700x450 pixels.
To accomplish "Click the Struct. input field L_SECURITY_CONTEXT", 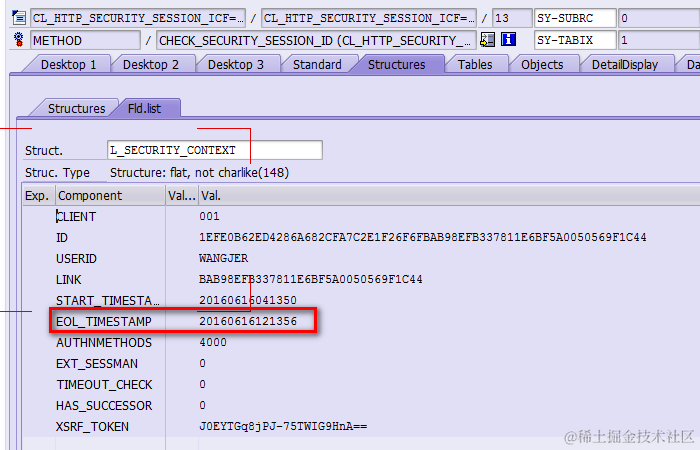I will pyautogui.click(x=215, y=150).
